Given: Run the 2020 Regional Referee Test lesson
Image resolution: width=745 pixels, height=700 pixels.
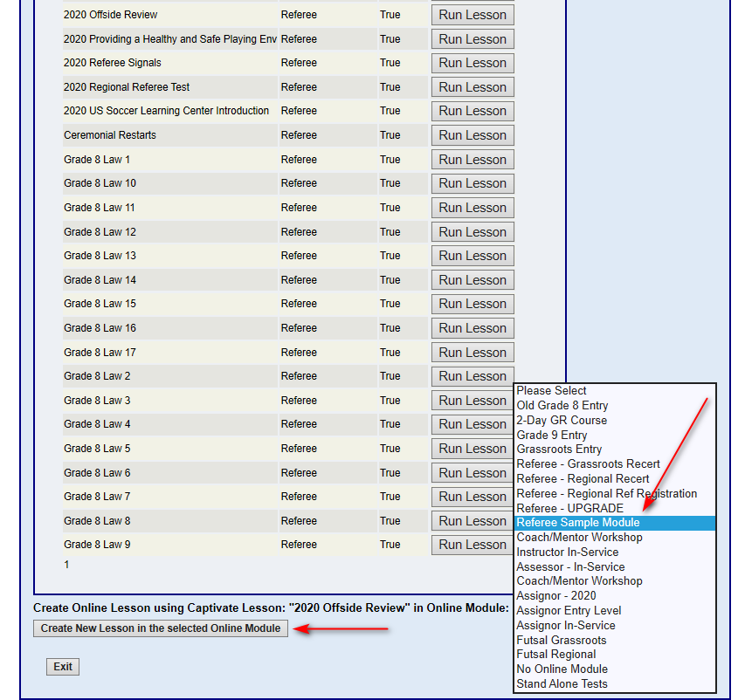Looking at the screenshot, I should (x=473, y=87).
